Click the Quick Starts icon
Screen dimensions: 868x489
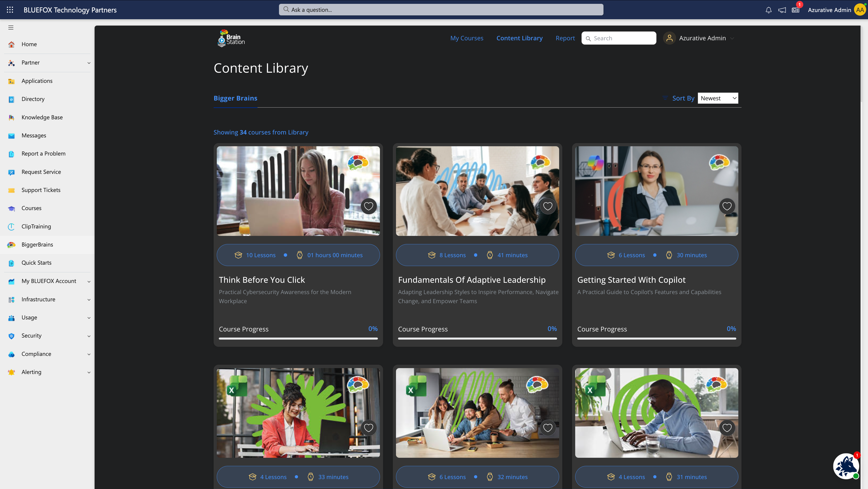[x=12, y=263]
